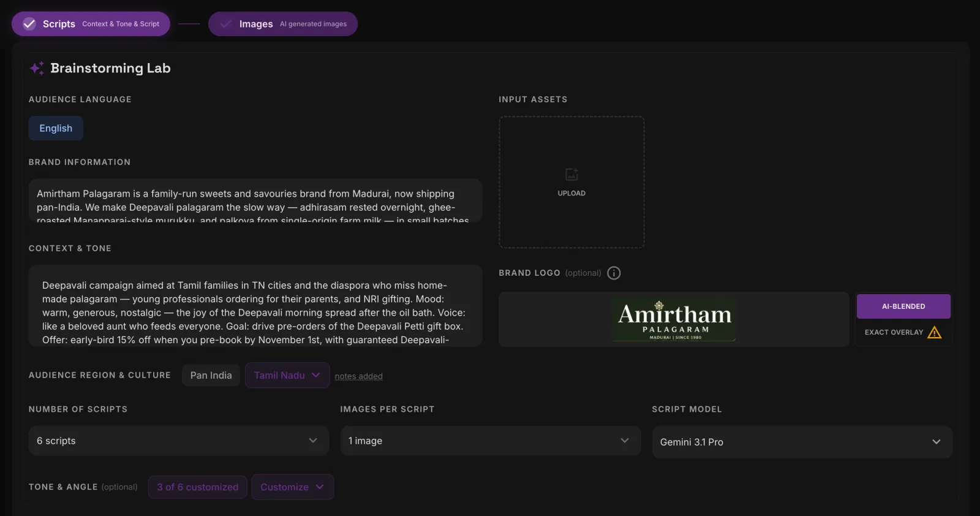
Task: Edit the Brand Information text box
Action: pyautogui.click(x=255, y=200)
